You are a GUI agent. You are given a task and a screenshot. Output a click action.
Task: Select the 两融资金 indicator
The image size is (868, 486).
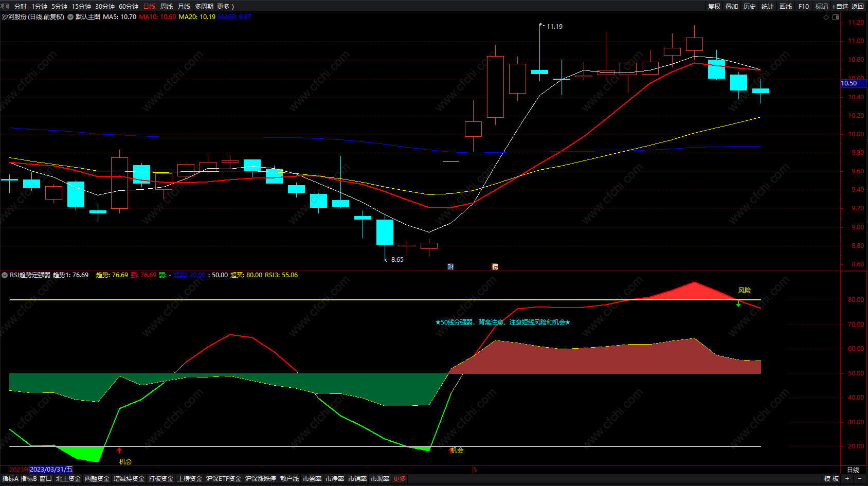[97, 479]
